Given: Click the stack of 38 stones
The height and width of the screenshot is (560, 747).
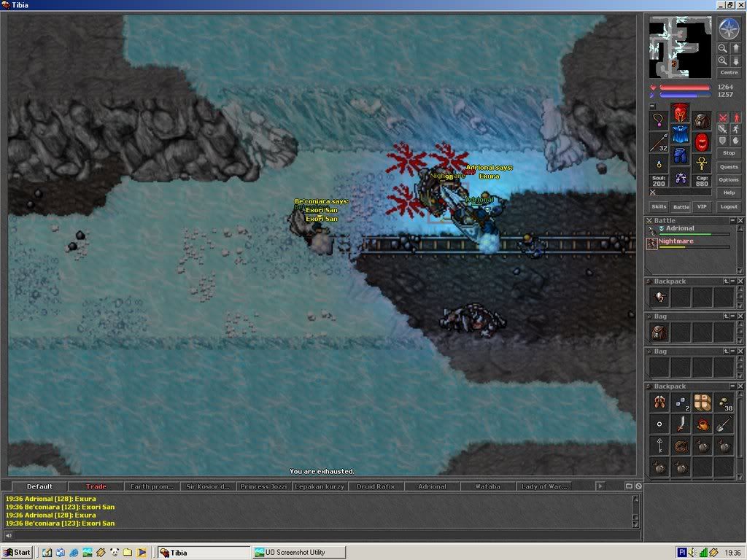Looking at the screenshot, I should pyautogui.click(x=724, y=402).
